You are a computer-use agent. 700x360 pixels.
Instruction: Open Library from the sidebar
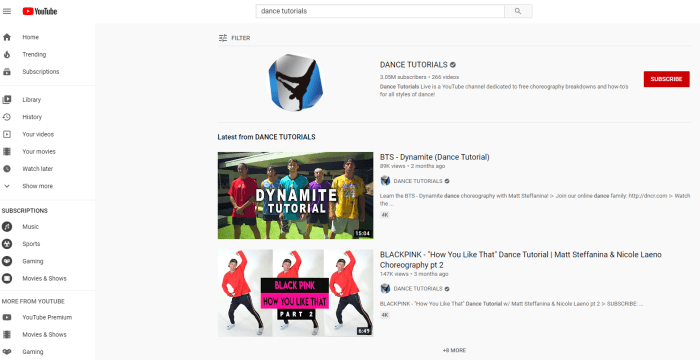pyautogui.click(x=32, y=100)
